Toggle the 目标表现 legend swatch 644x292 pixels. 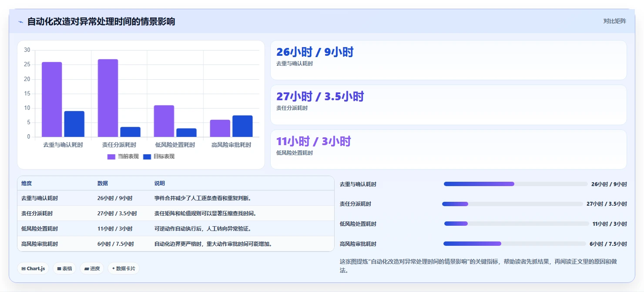147,156
